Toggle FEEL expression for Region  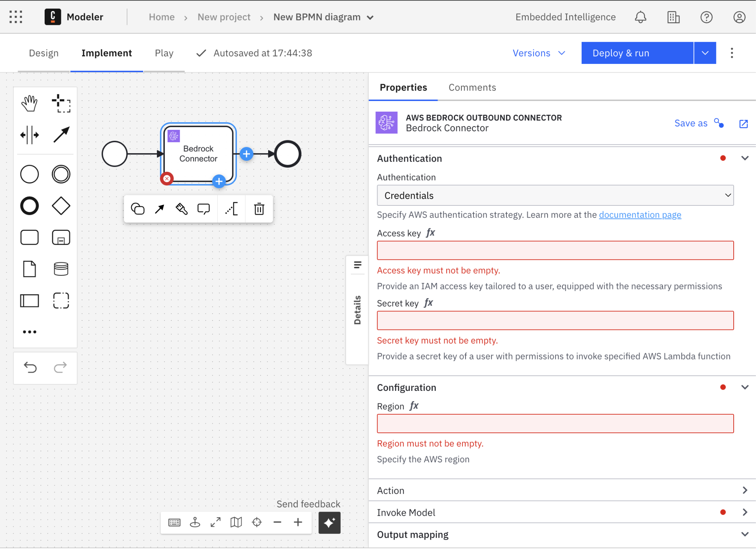[414, 406]
